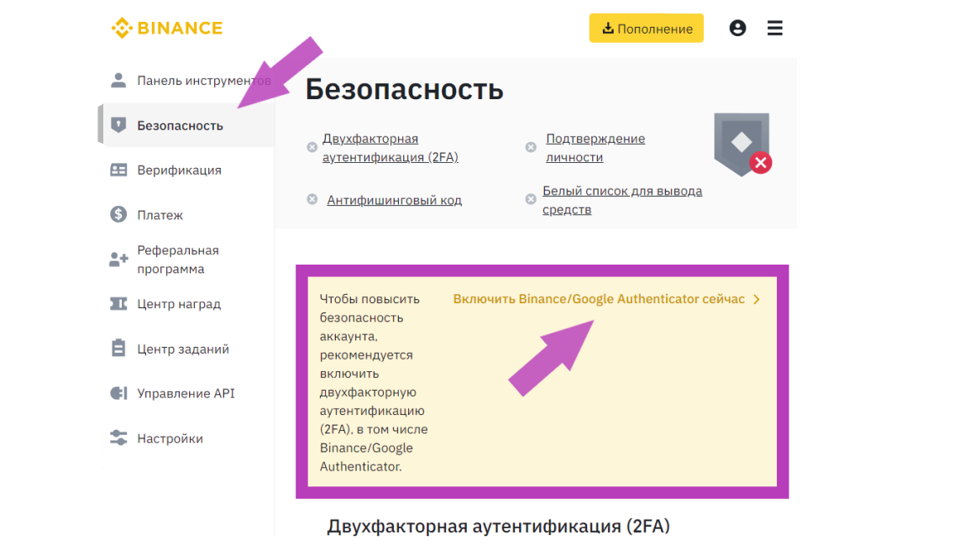The image size is (980, 551).
Task: Click the Настройки sliders icon
Action: pos(118,438)
